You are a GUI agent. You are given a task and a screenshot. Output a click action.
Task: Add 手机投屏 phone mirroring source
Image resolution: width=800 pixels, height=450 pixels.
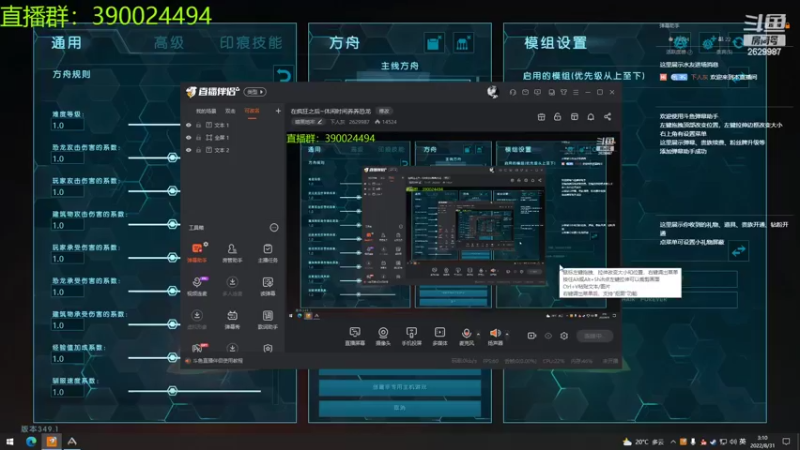[x=411, y=336]
